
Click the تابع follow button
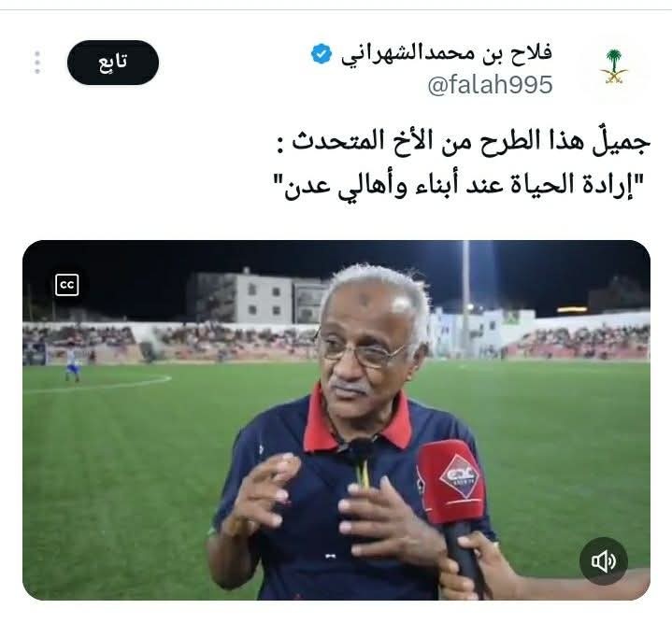[x=113, y=63]
